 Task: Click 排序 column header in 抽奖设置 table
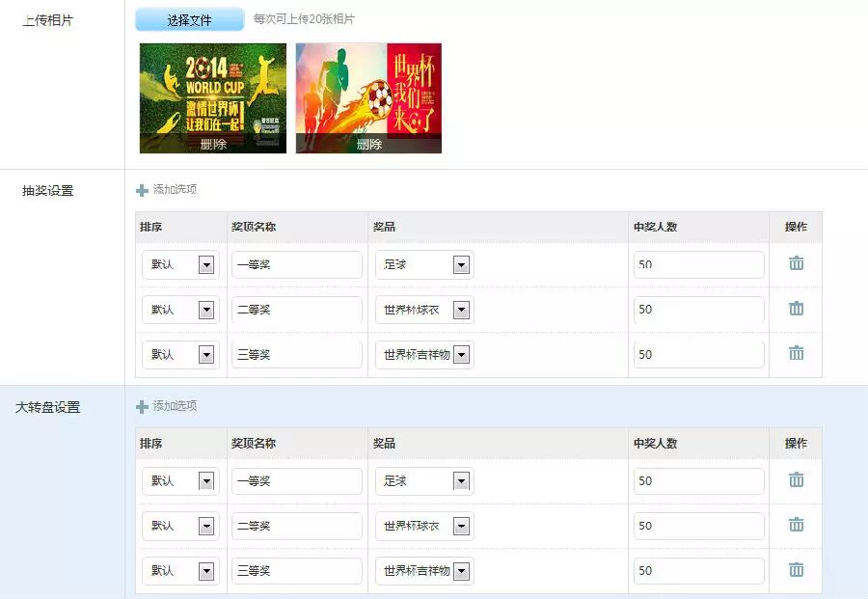click(x=151, y=227)
